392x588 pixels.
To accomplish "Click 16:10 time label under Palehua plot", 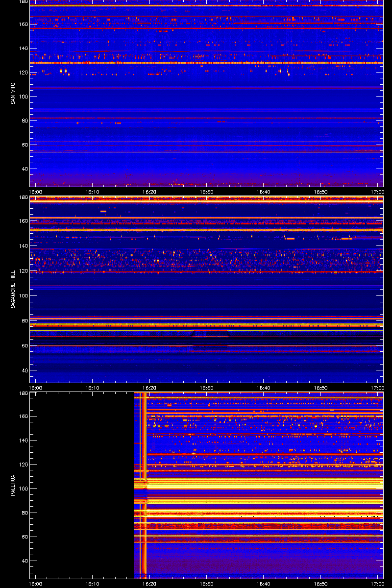I will 93,584.
